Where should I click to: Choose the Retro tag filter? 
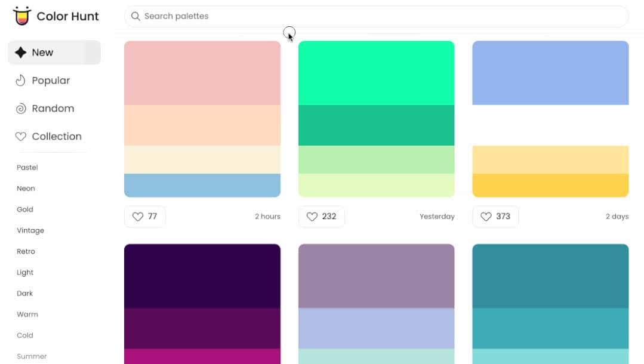point(26,251)
